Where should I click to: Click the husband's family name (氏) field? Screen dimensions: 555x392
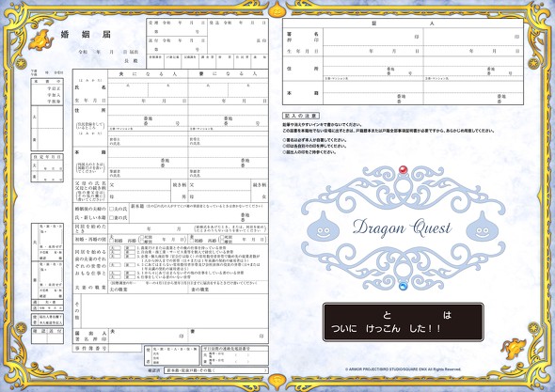[128, 90]
